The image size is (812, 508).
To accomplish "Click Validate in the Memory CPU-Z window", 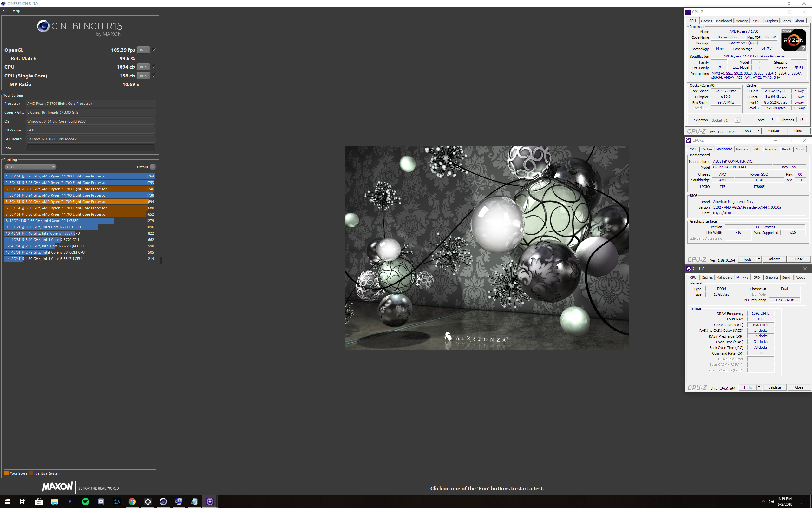I will (x=775, y=387).
